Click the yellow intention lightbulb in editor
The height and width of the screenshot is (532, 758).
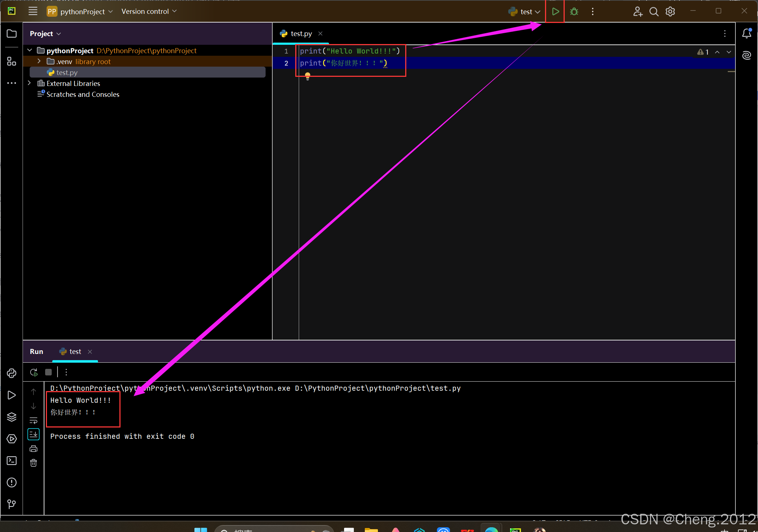[x=308, y=76]
